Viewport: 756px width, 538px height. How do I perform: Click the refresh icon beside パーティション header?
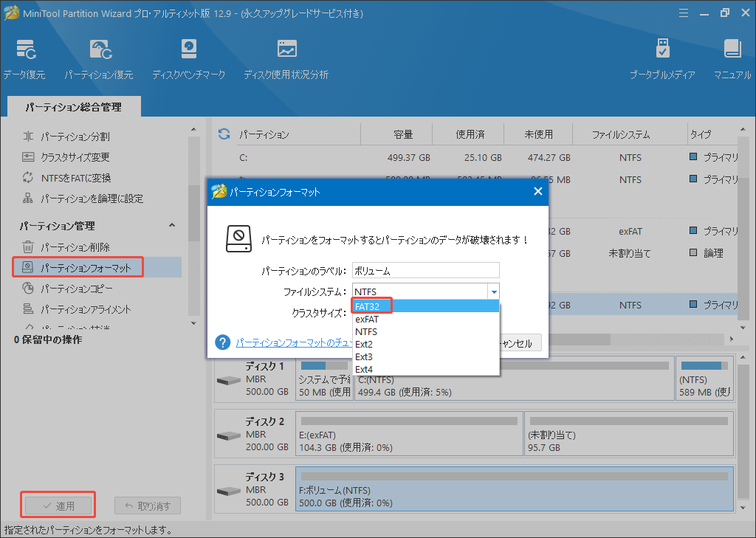[x=224, y=134]
